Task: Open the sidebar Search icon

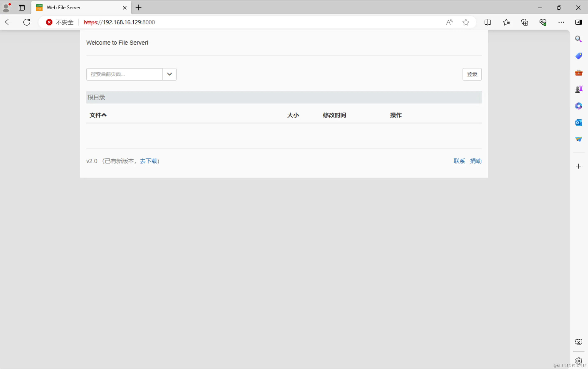Action: tap(578, 39)
